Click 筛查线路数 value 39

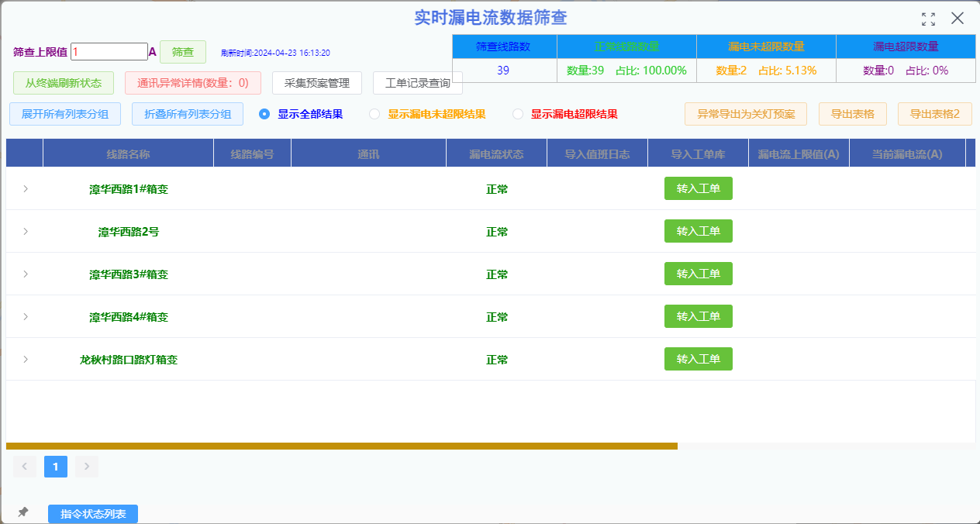point(503,71)
